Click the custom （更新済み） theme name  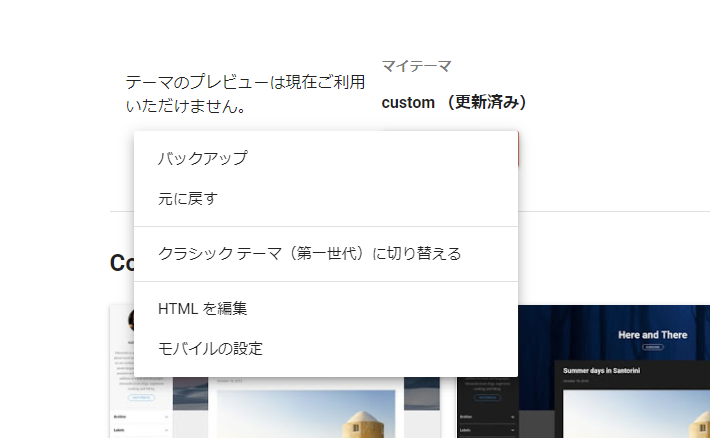[454, 102]
